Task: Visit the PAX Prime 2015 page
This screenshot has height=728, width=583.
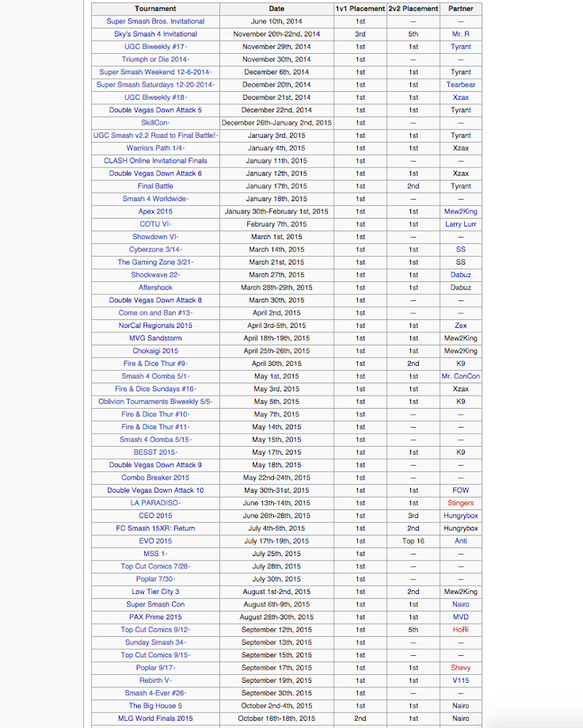Action: coord(155,617)
